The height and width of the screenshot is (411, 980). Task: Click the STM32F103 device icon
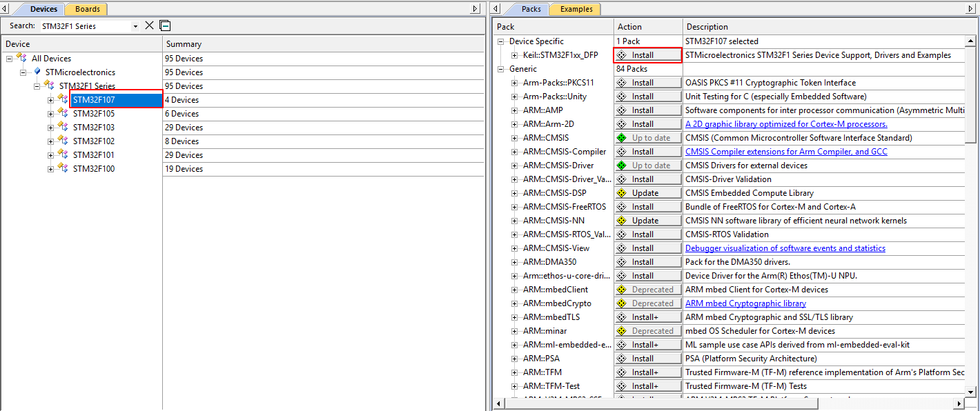click(63, 127)
